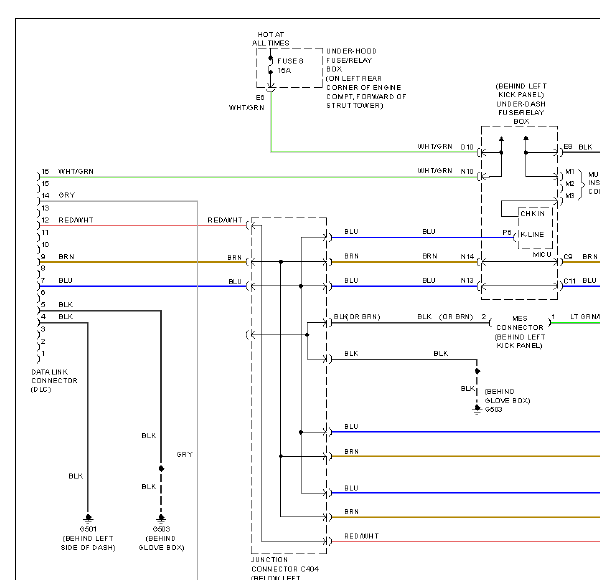The height and width of the screenshot is (580, 600).
Task: Click the BLK (OR BRN) label beside pin 2
Action: pos(445,316)
